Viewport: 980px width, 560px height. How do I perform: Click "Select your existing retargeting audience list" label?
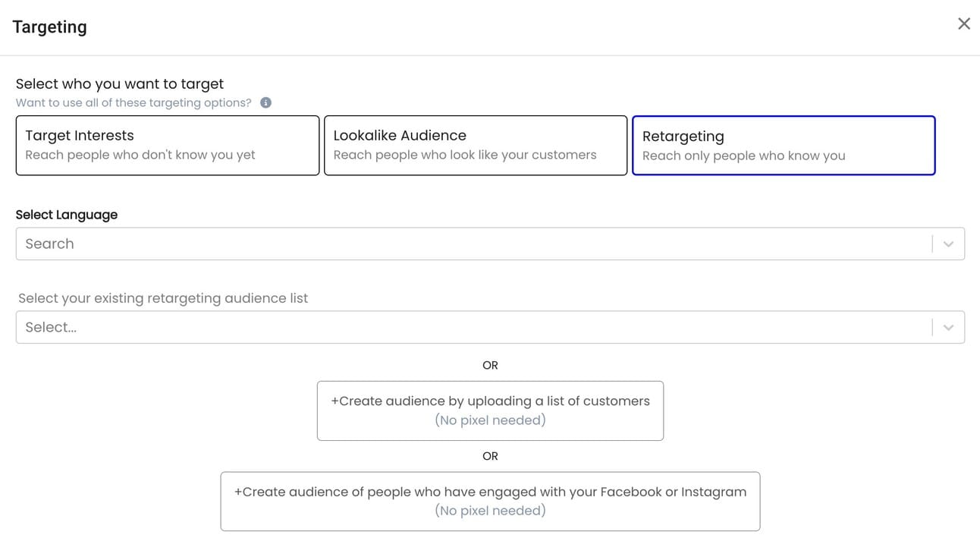(163, 298)
